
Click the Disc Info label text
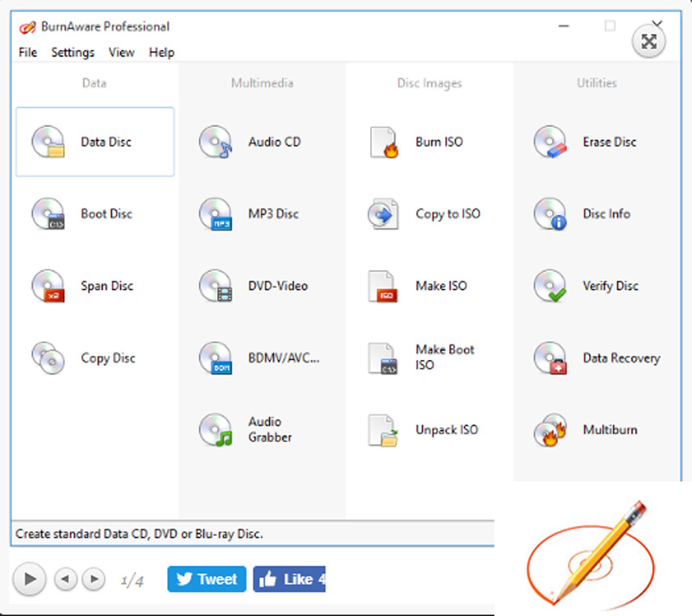(x=606, y=214)
